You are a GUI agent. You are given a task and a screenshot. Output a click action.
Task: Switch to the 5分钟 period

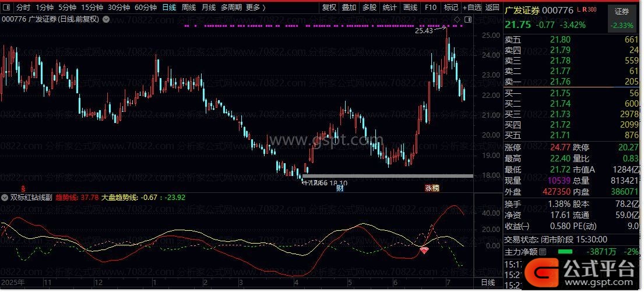[x=67, y=7]
